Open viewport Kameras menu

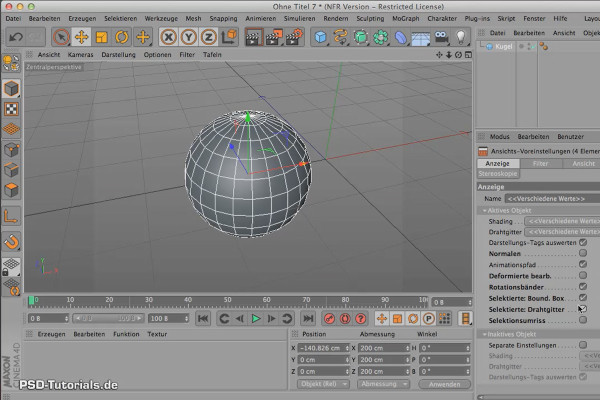coord(80,55)
